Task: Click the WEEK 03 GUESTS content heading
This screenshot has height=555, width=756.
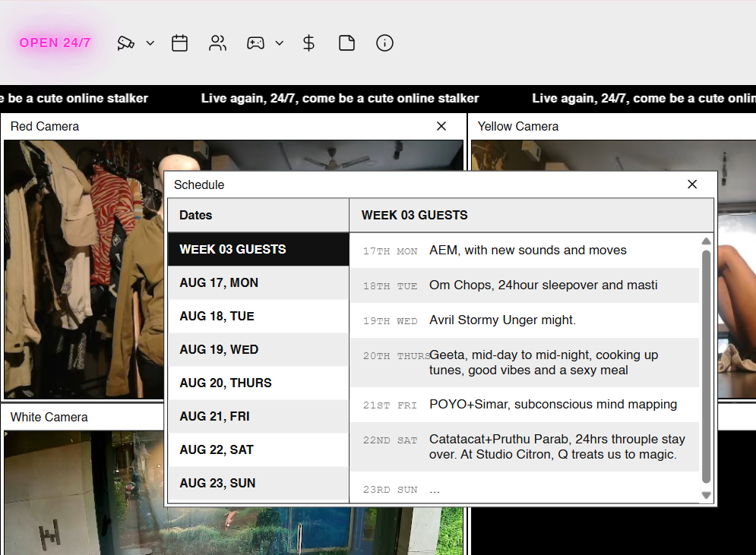Action: point(415,215)
